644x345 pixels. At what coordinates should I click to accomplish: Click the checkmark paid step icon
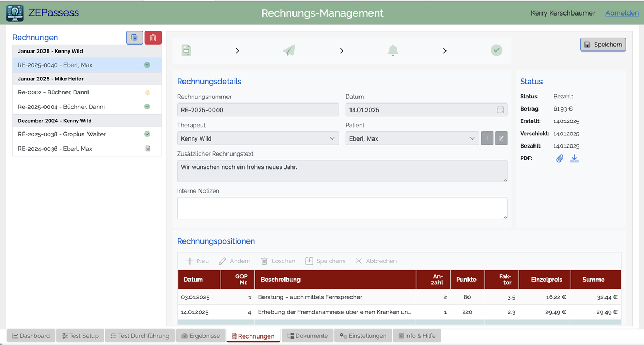496,50
